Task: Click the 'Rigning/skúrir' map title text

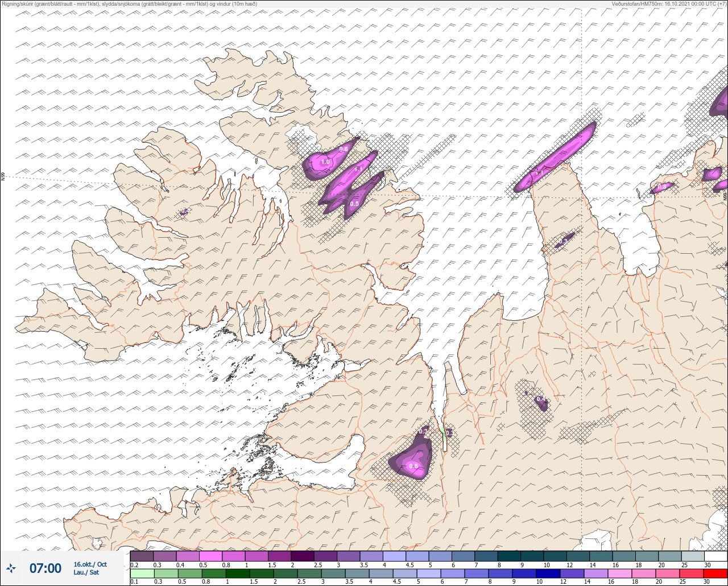Action: coord(18,3)
